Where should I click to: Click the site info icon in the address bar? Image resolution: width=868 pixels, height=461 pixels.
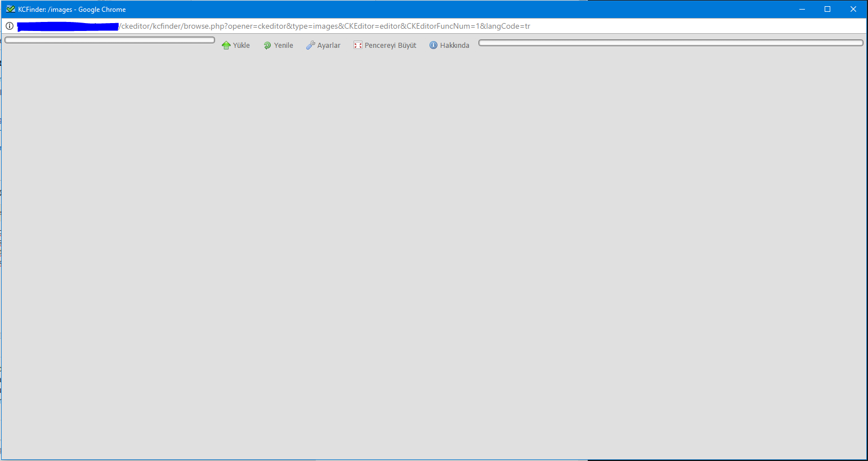[x=10, y=26]
